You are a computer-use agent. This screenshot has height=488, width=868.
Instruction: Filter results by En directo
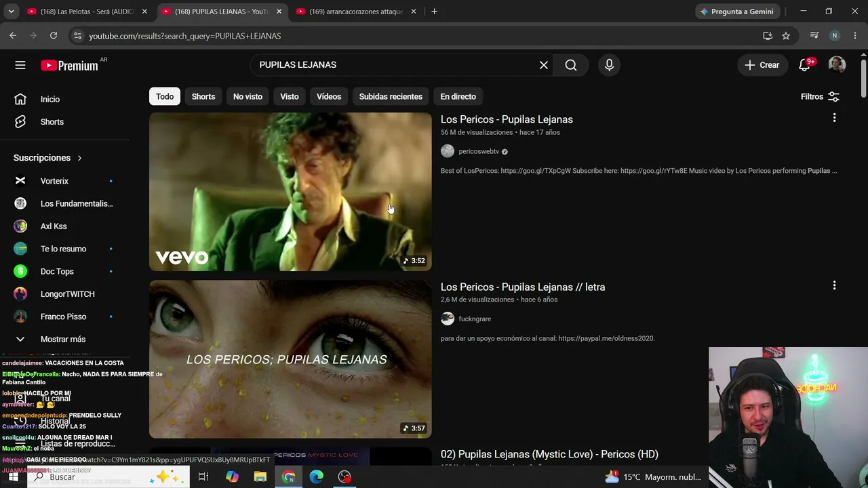[x=458, y=96]
